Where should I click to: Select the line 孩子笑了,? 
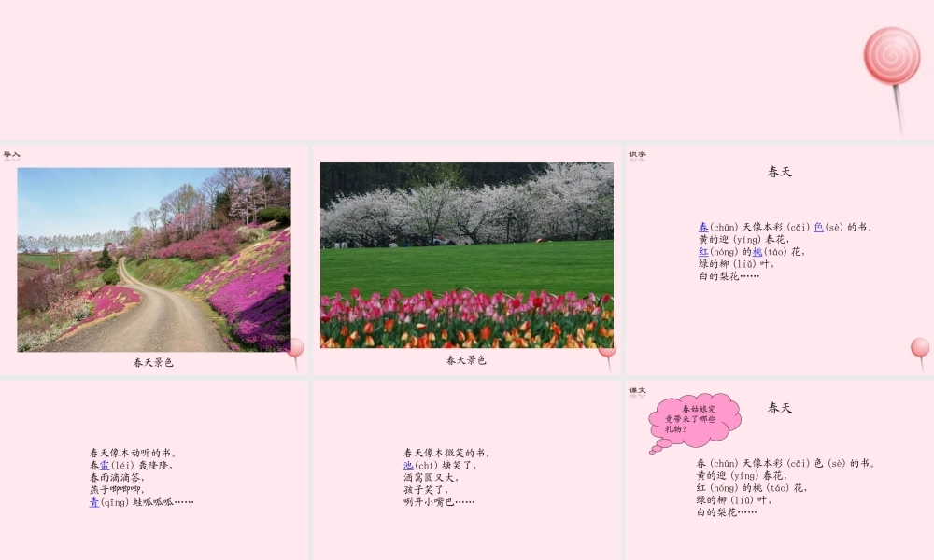[x=426, y=490]
